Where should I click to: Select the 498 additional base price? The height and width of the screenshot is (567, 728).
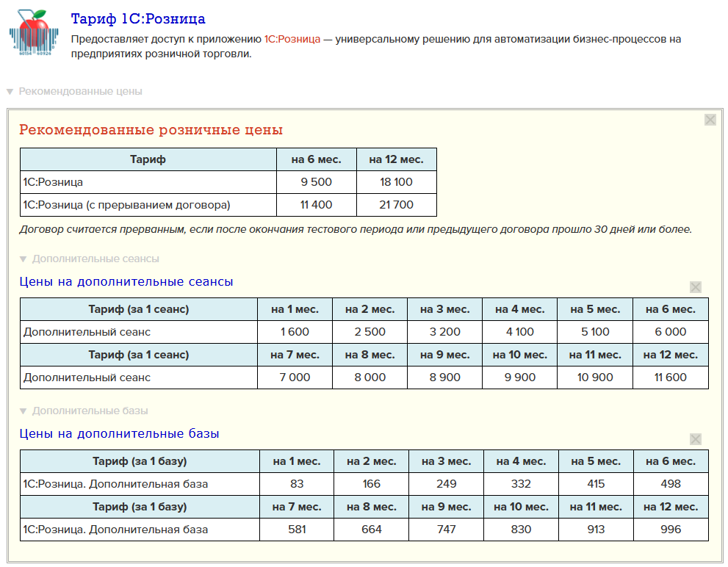671,484
